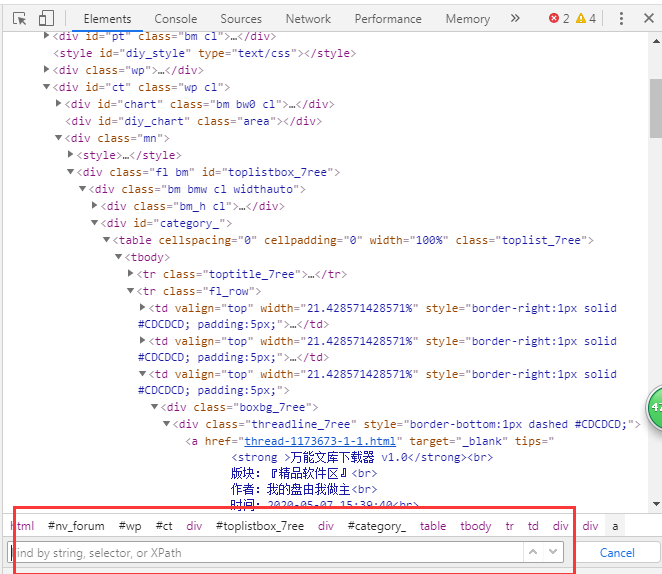
Task: Collapse the boxbg_7ree div node
Action: [x=155, y=407]
